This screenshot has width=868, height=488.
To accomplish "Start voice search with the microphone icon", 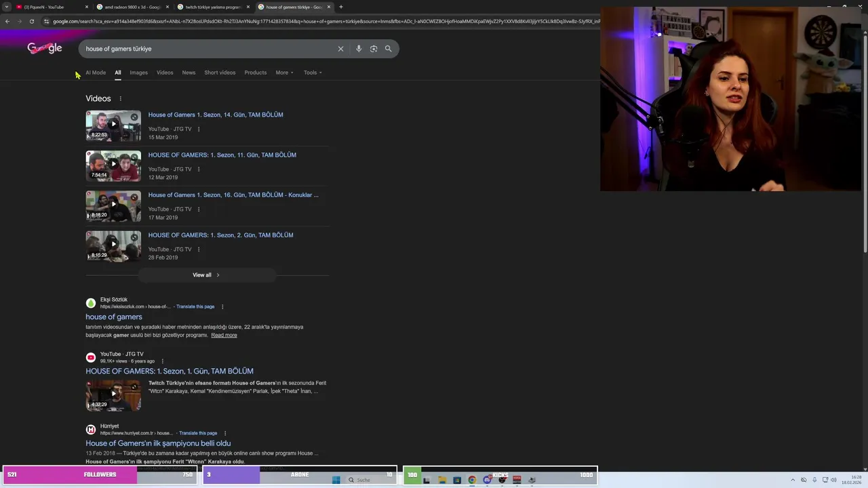I will (359, 49).
